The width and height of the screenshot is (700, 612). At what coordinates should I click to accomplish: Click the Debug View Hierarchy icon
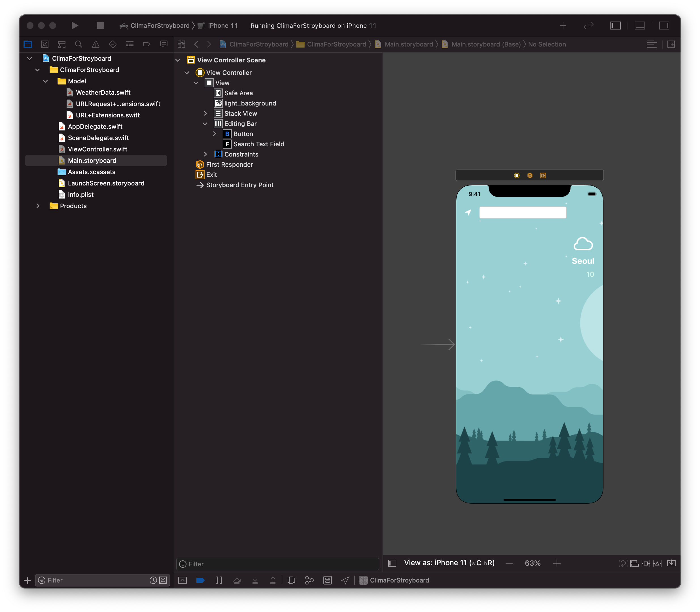291,580
